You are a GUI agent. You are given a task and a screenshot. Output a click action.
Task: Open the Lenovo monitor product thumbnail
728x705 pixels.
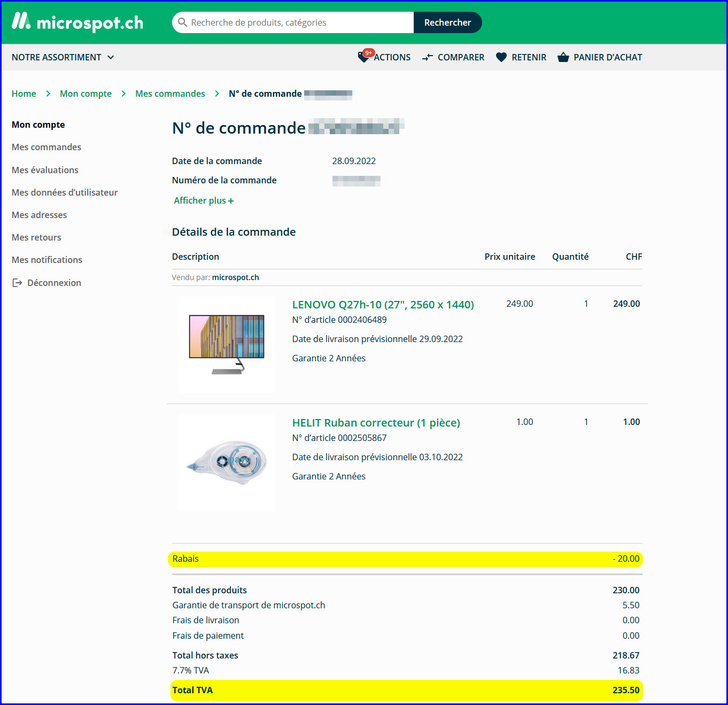227,345
